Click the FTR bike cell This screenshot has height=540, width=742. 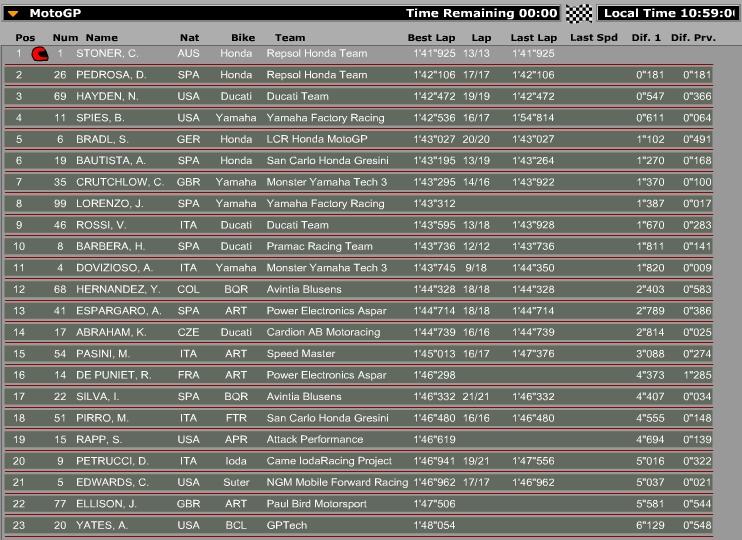point(236,418)
